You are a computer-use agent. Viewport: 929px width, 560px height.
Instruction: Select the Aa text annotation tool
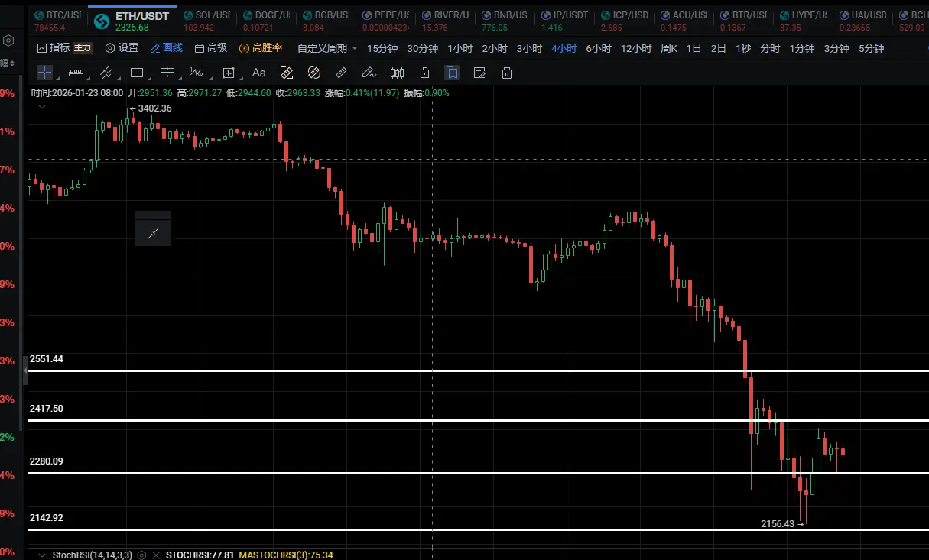tap(258, 73)
